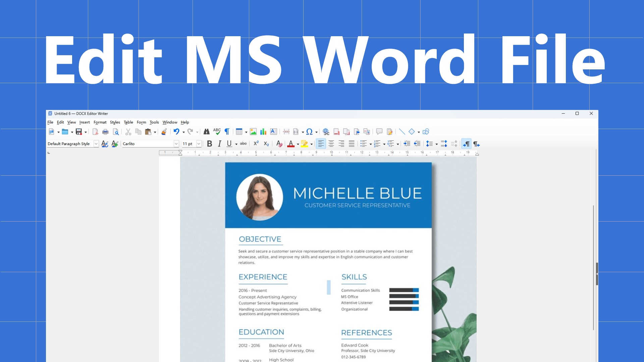Open the Insert menu
This screenshot has width=644, height=362.
pyautogui.click(x=85, y=122)
